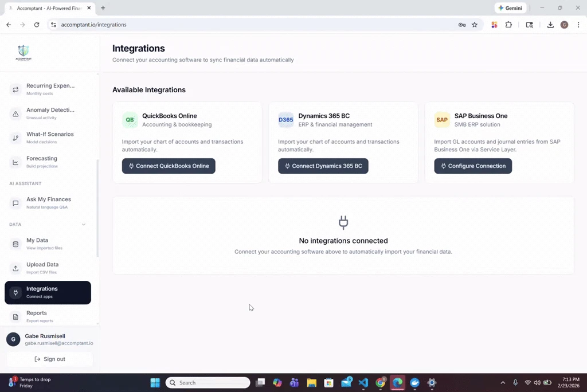Open the browser extensions puzzle icon

point(508,25)
